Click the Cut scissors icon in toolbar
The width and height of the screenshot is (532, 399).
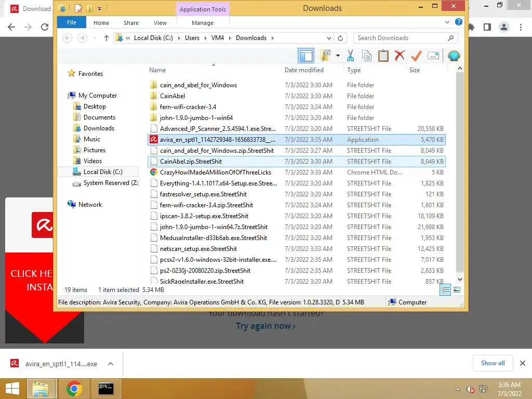[351, 56]
